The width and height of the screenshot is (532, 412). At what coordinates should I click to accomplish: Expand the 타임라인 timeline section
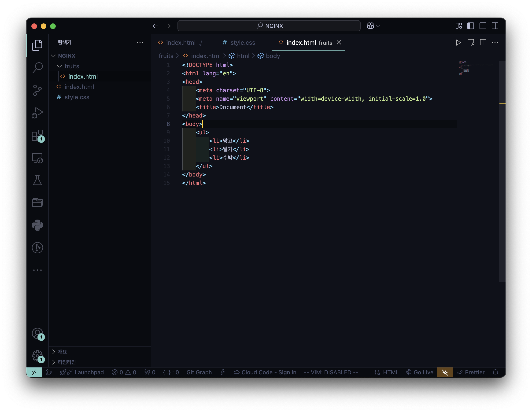tap(66, 362)
